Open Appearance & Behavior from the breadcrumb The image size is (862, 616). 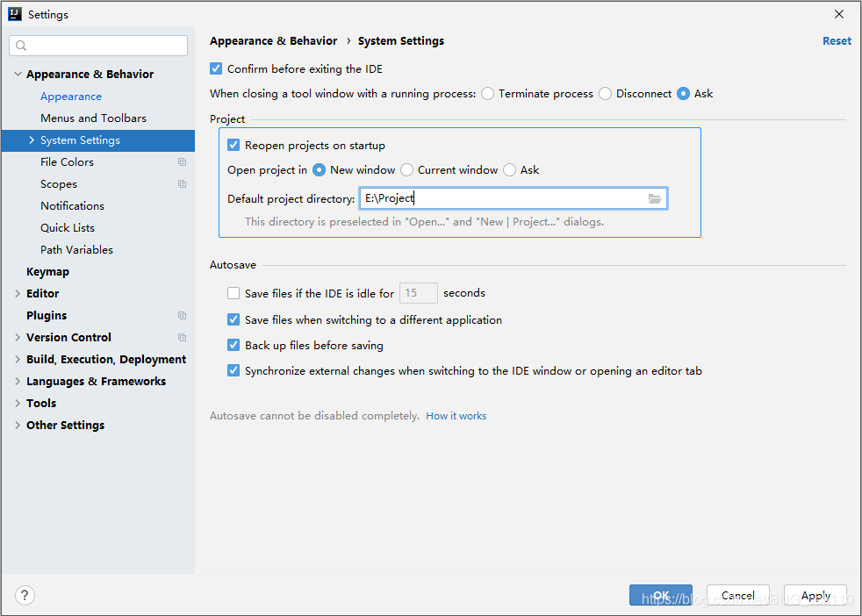click(x=272, y=40)
